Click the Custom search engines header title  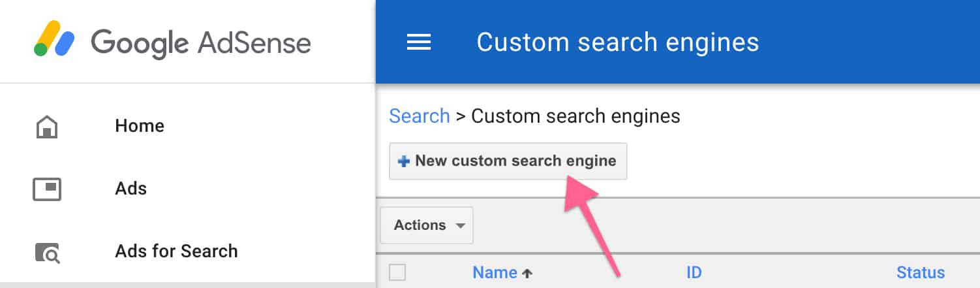coord(618,42)
